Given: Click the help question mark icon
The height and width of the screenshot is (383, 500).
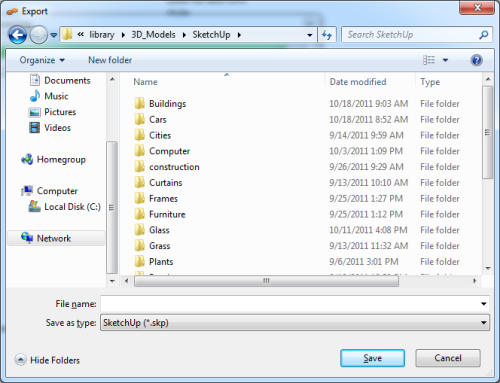Looking at the screenshot, I should point(476,60).
